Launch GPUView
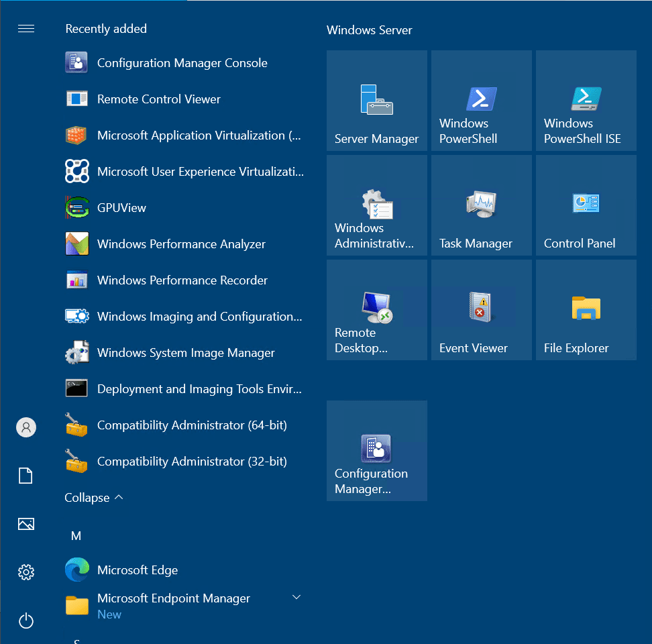Image resolution: width=652 pixels, height=644 pixels. tap(185, 208)
